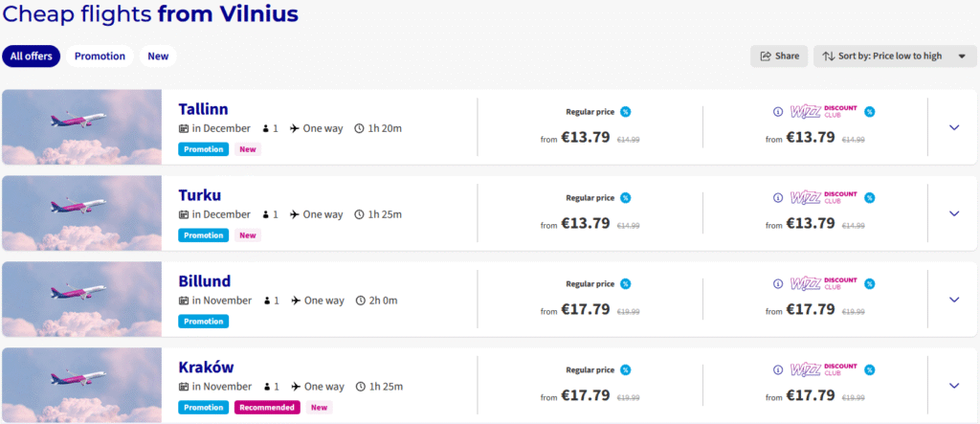This screenshot has height=424, width=980.
Task: Click the info icon in Billund's Discount Club column
Action: click(x=777, y=284)
